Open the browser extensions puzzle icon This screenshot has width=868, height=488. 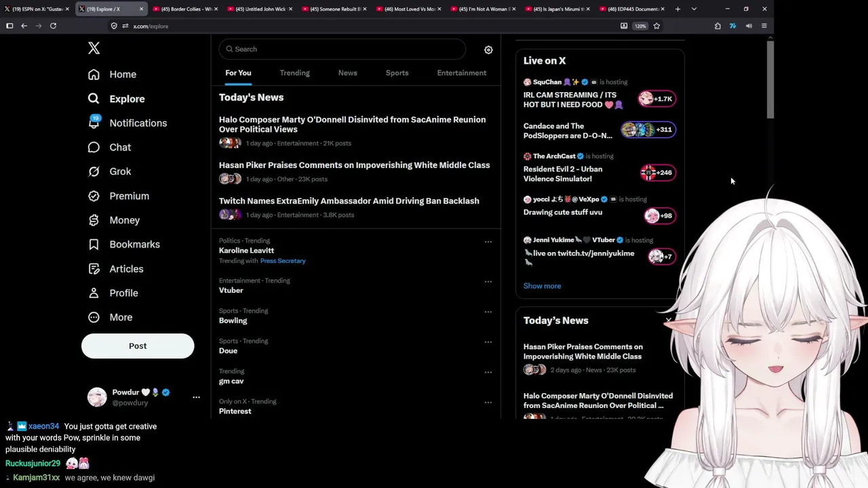[x=717, y=26]
